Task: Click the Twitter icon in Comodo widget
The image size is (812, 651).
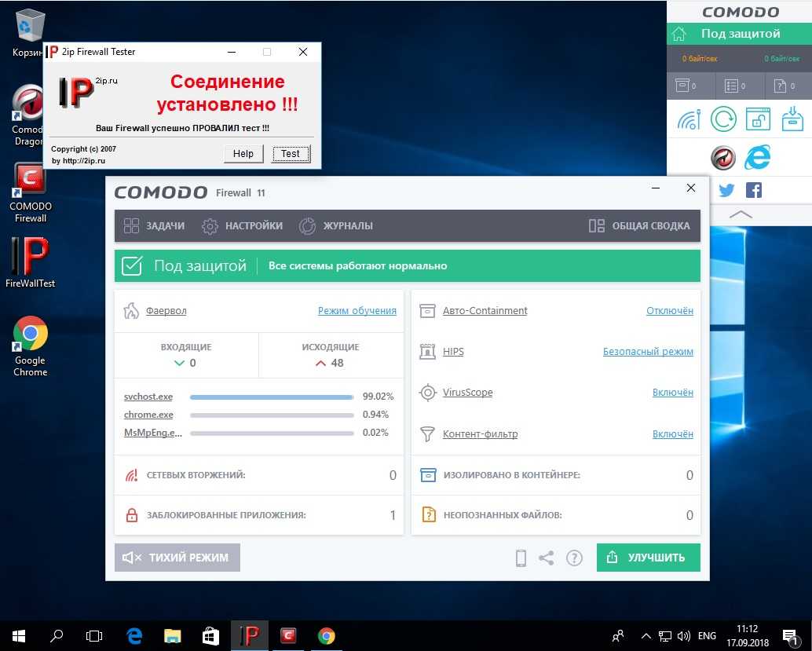Action: point(726,190)
